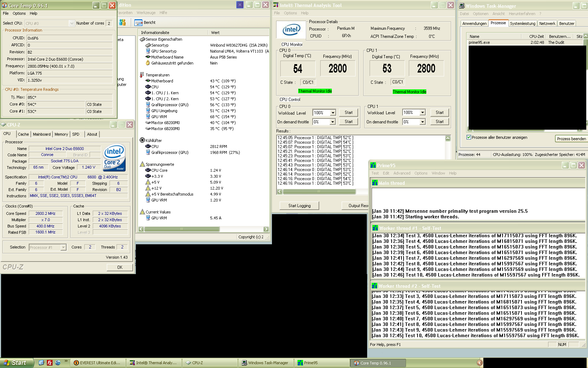Screen dimensions: 588x368
Task: Switch to the Systemleistung tab in Task-Manager
Action: 523,23
